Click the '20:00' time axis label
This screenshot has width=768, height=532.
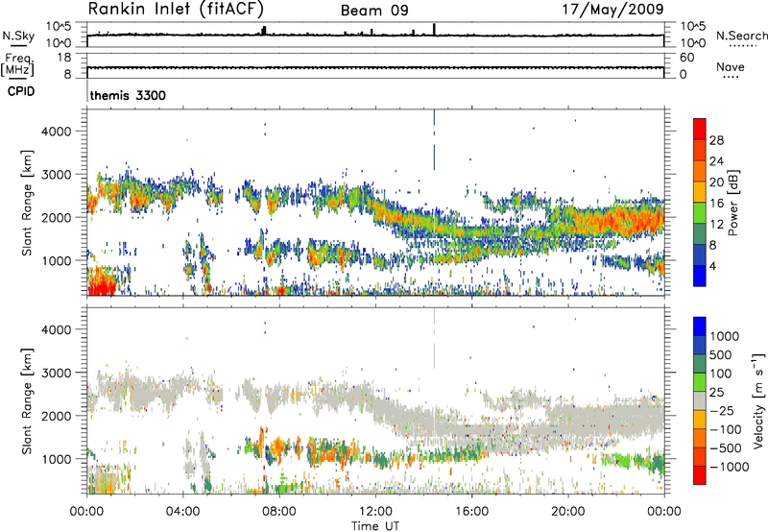[x=567, y=512]
